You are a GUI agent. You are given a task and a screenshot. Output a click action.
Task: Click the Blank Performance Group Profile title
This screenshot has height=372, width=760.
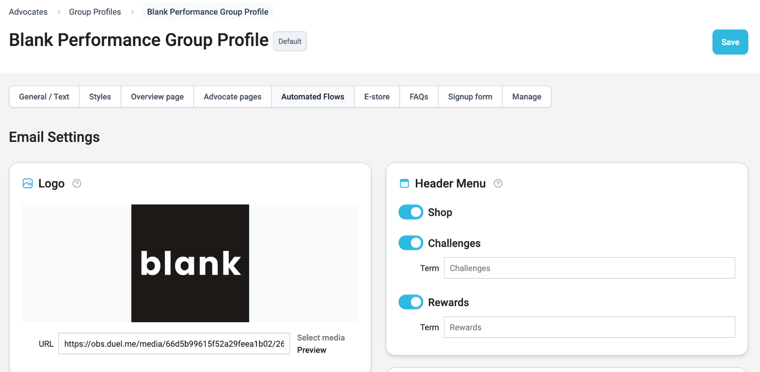coord(139,40)
